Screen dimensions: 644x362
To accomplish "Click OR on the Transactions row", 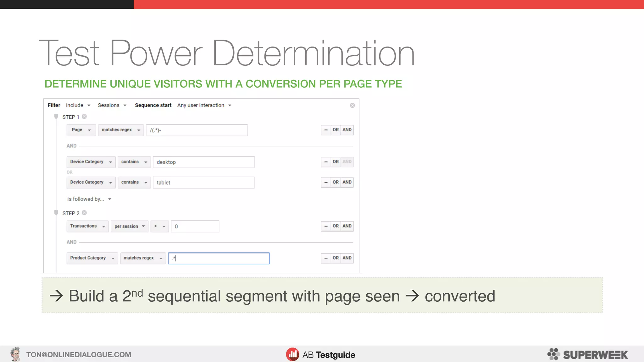I will point(336,226).
